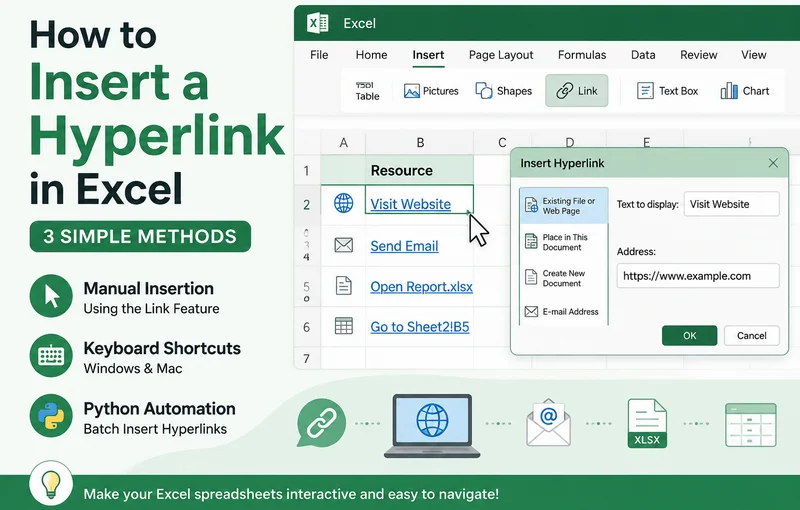The width and height of the screenshot is (800, 510).
Task: Select row 6 header
Action: tap(307, 327)
